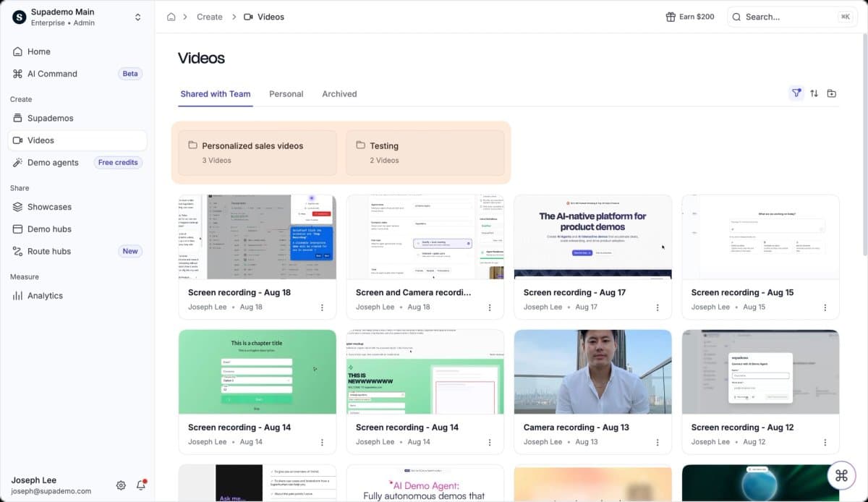This screenshot has width=868, height=502.
Task: Click the AI Command sidebar icon
Action: pyautogui.click(x=18, y=74)
